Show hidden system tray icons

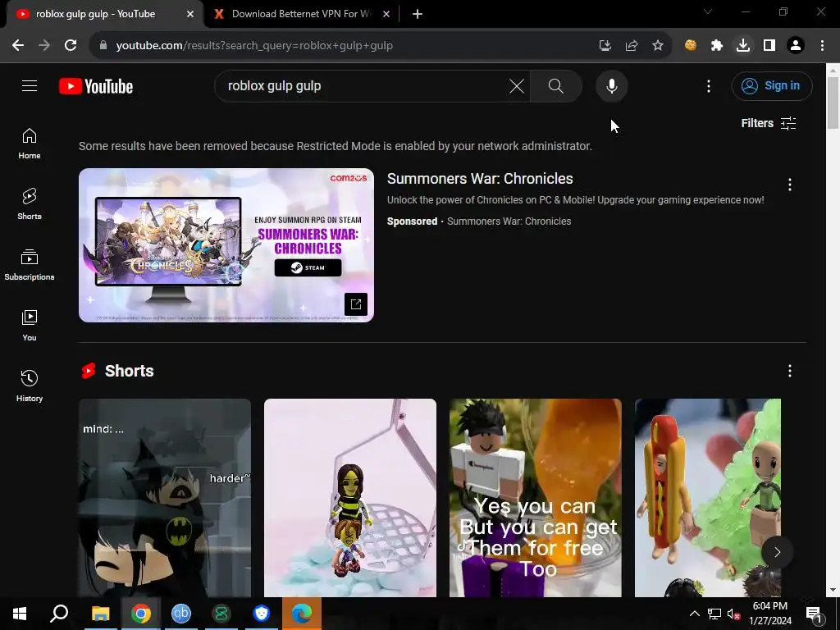tap(694, 614)
